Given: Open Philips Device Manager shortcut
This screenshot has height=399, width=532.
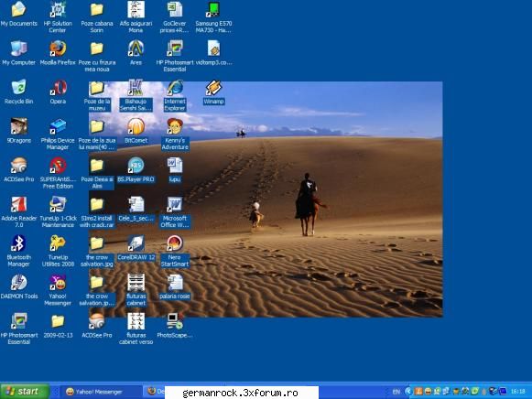Looking at the screenshot, I should coord(58,126).
